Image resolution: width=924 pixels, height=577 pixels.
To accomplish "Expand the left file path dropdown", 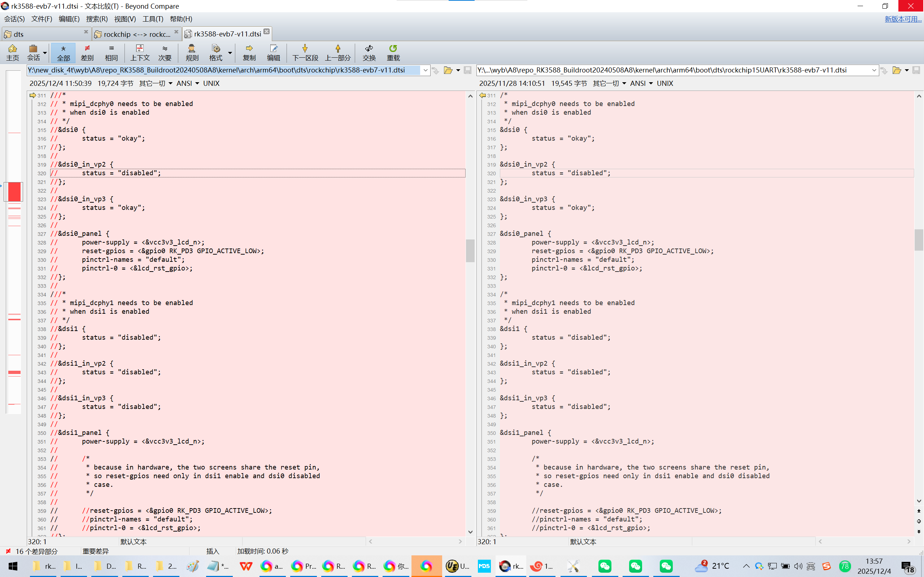I will point(425,70).
